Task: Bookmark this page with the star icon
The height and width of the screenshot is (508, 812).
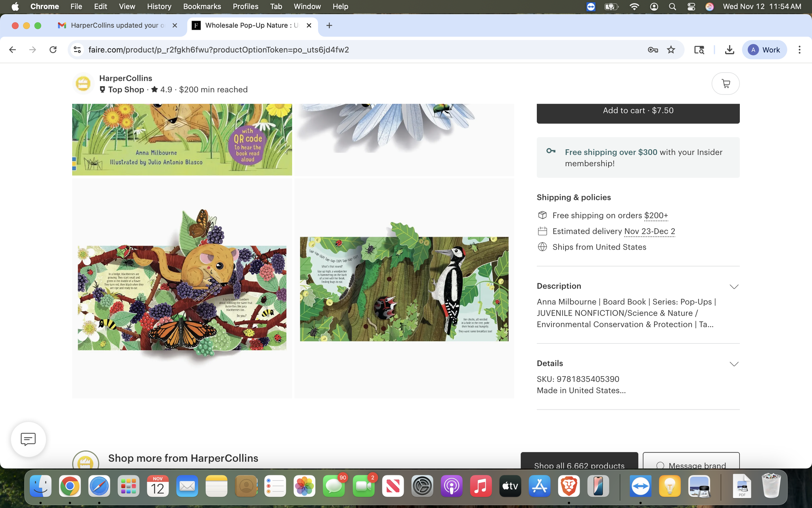Action: tap(671, 50)
